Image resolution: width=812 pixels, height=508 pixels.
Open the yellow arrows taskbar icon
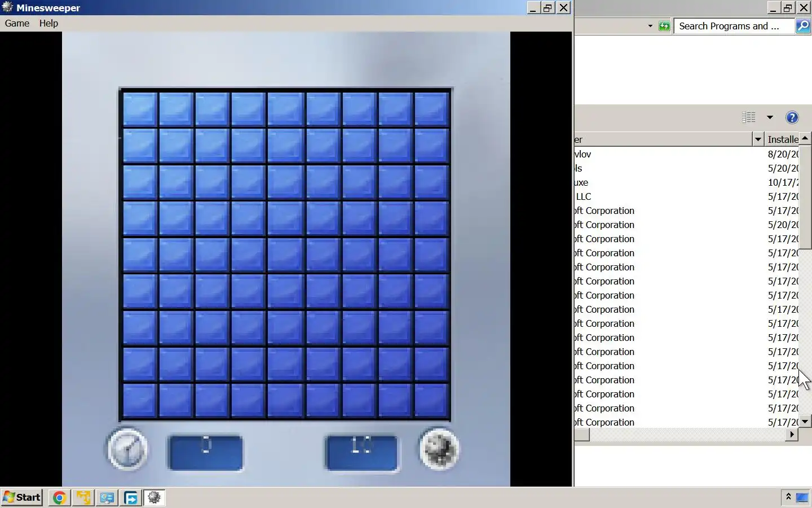83,497
